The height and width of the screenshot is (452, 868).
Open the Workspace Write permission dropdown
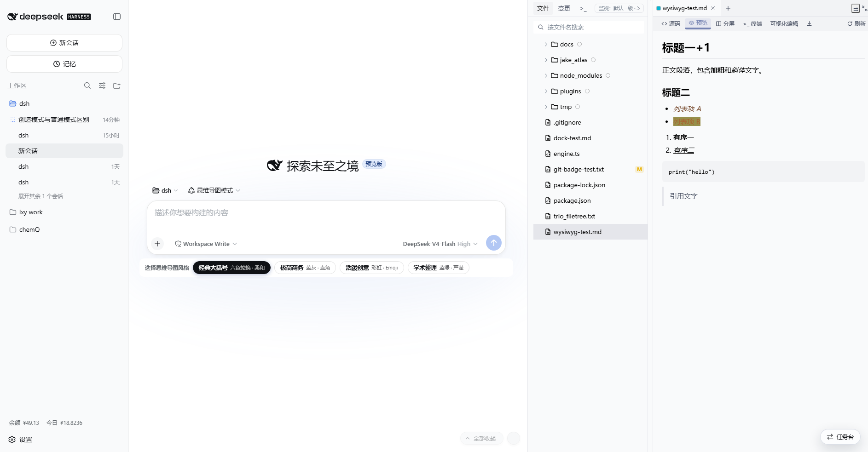click(x=206, y=244)
